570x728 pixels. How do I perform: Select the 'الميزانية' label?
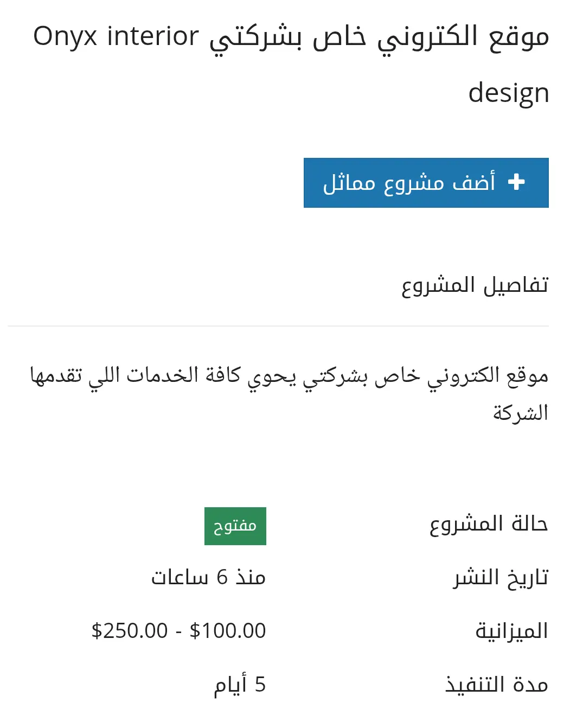point(511,631)
